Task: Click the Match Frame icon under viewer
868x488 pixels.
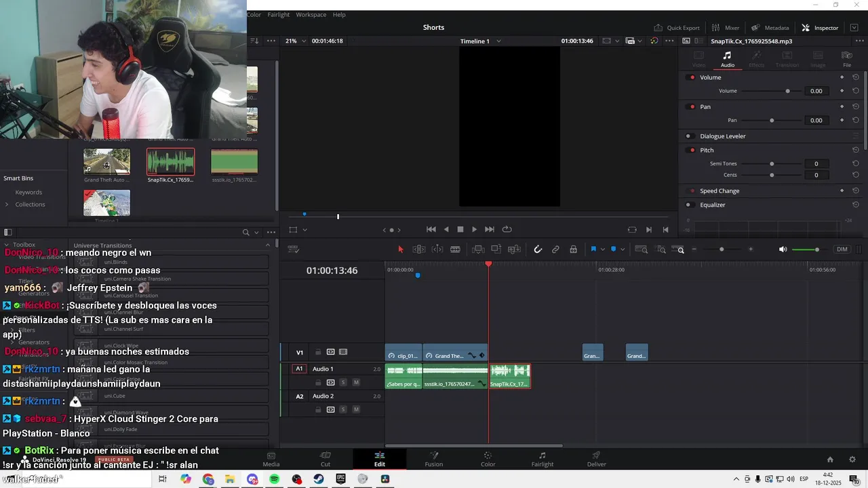Action: (x=632, y=230)
